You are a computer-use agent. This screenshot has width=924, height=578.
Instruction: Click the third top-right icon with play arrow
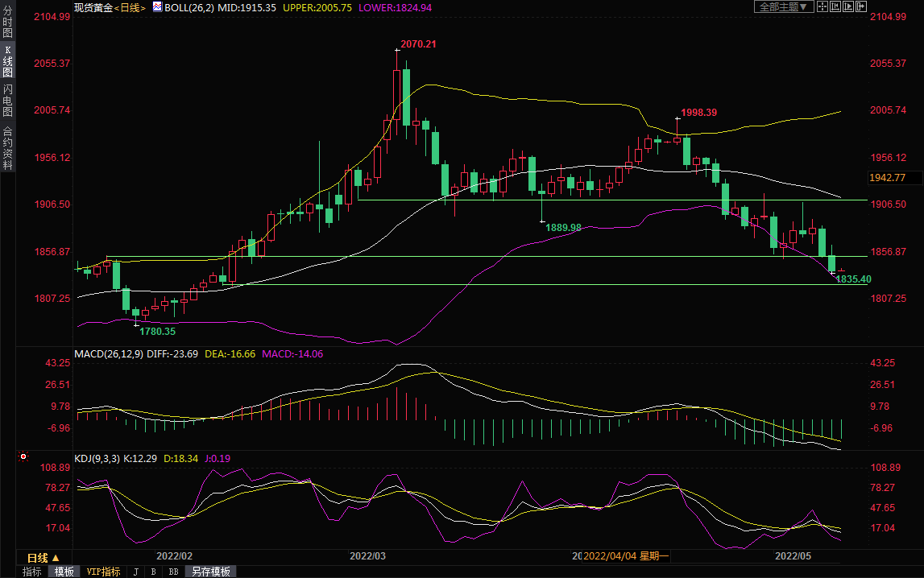[x=847, y=6]
